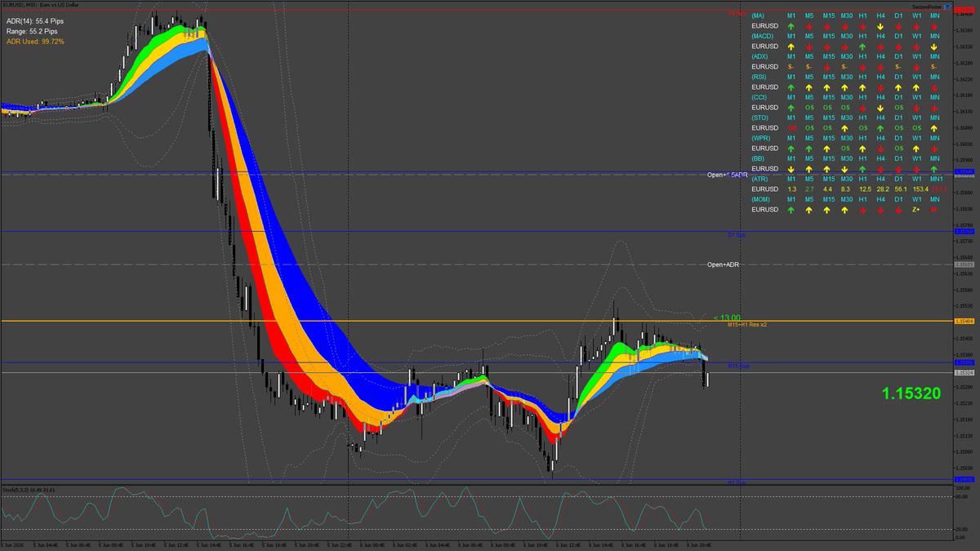Click the yellow down arrow under MA H4
This screenshot has height=551, width=980.
click(x=880, y=26)
